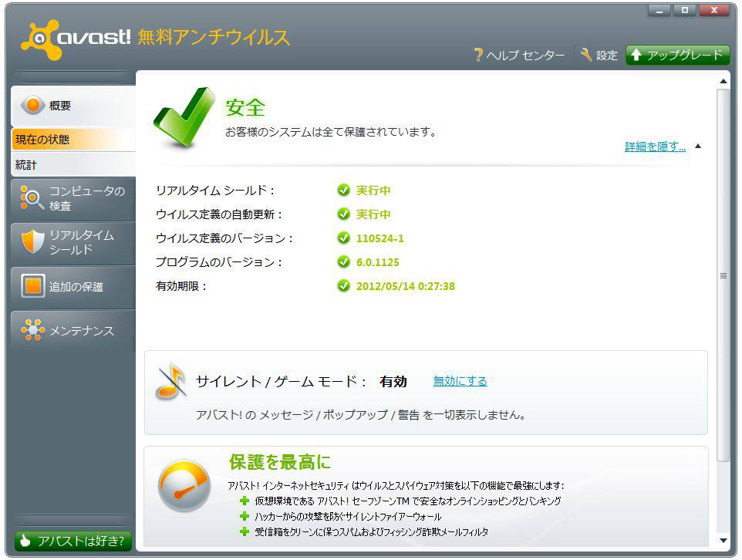The width and height of the screenshot is (742, 560).
Task: Click plus icon beside スパム filter line
Action: click(x=245, y=531)
